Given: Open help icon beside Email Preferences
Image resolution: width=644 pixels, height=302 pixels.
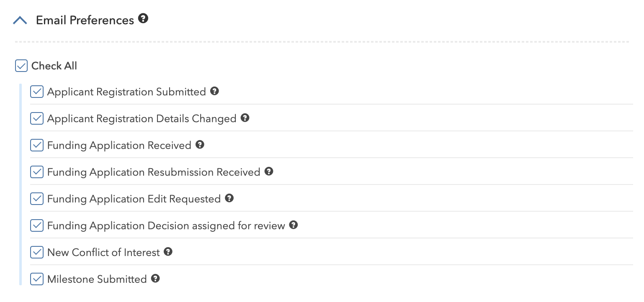Looking at the screenshot, I should (x=143, y=19).
